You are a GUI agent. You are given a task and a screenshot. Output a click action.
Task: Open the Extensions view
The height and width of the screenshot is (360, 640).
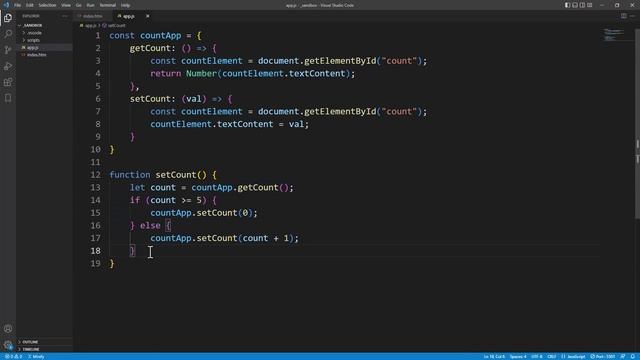click(8, 82)
